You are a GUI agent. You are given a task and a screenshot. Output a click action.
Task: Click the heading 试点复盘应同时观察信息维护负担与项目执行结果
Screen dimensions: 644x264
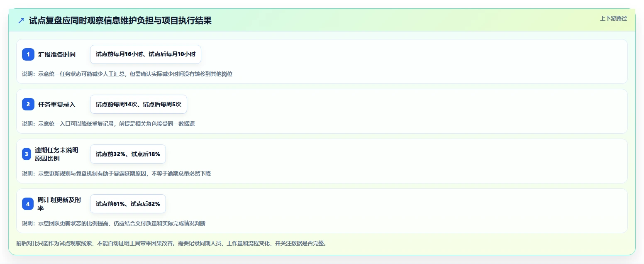pos(120,20)
